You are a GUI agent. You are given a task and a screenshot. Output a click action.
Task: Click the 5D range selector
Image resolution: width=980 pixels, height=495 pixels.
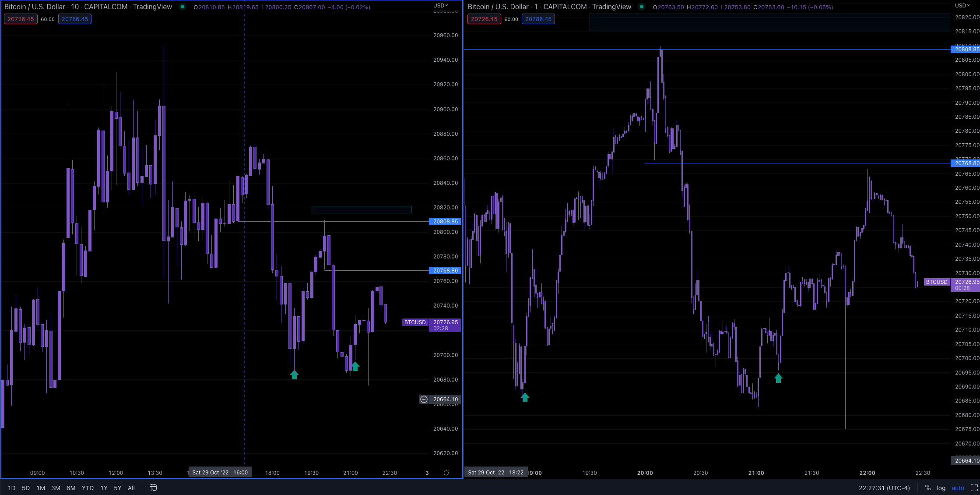(25, 488)
